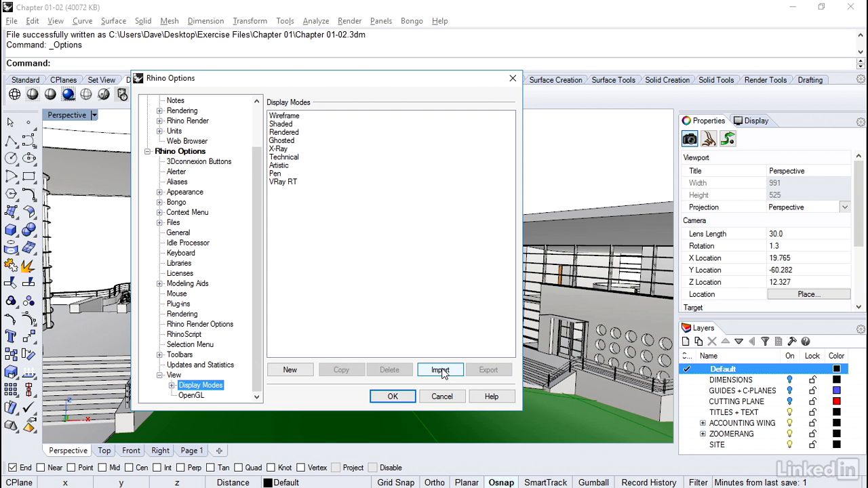Click the filter funnel icon in Layers toolbar
Viewport: 868px width, 488px height.
(x=765, y=342)
